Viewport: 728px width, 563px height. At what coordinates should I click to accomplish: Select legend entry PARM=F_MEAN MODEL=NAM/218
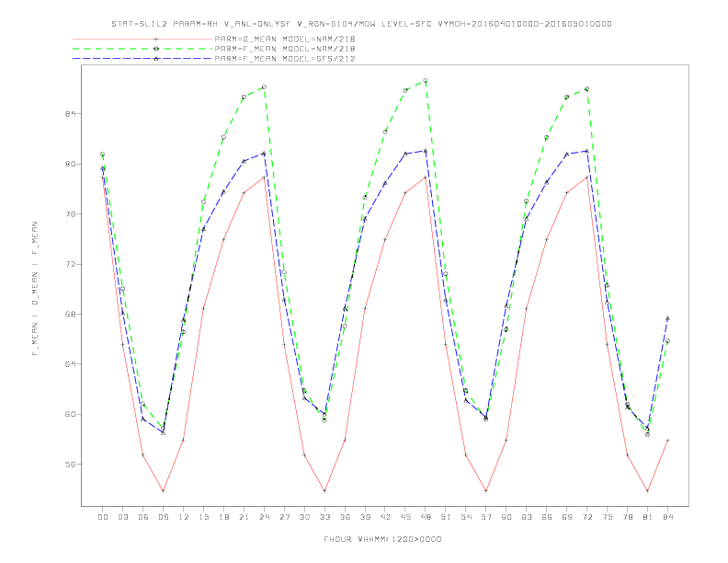pyautogui.click(x=285, y=49)
